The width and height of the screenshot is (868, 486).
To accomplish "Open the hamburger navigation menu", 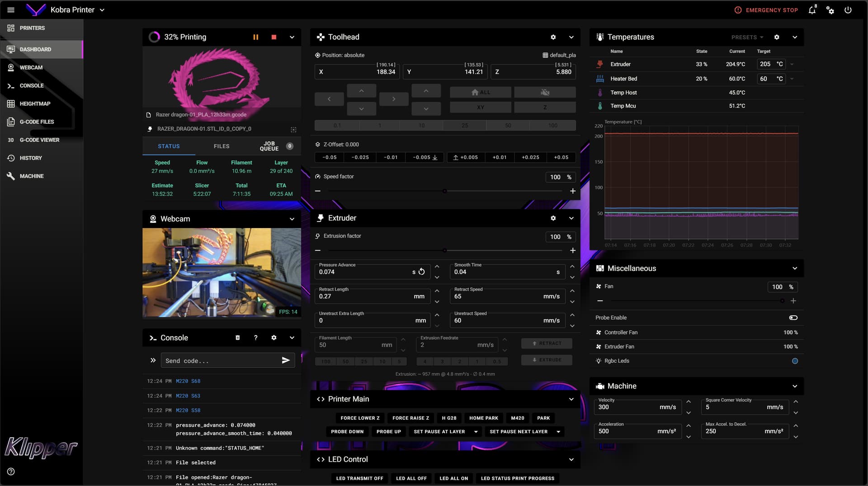I will point(11,10).
